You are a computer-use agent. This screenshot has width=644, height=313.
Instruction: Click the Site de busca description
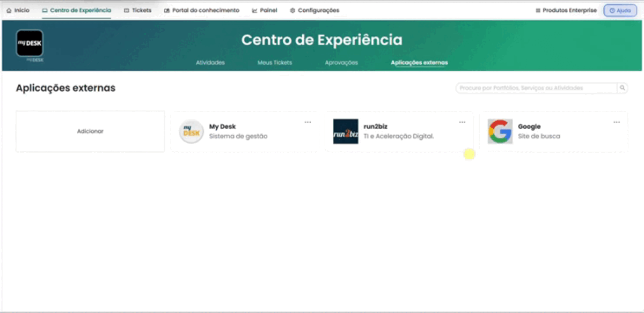click(539, 136)
